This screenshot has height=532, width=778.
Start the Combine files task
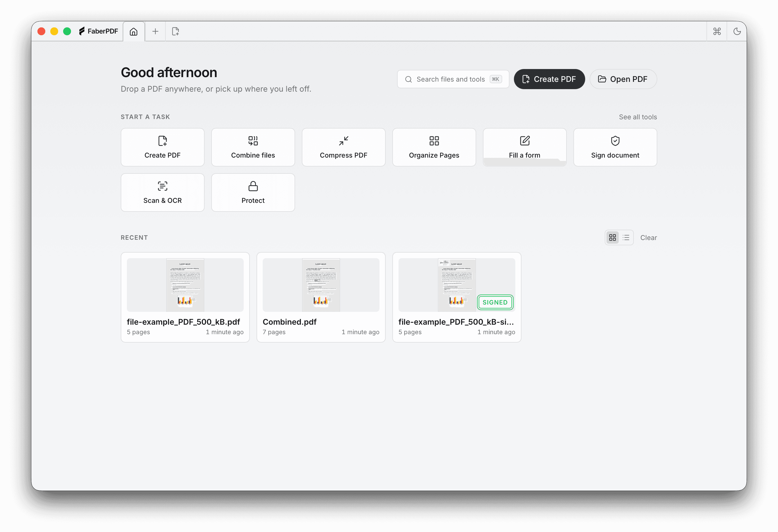(x=253, y=147)
